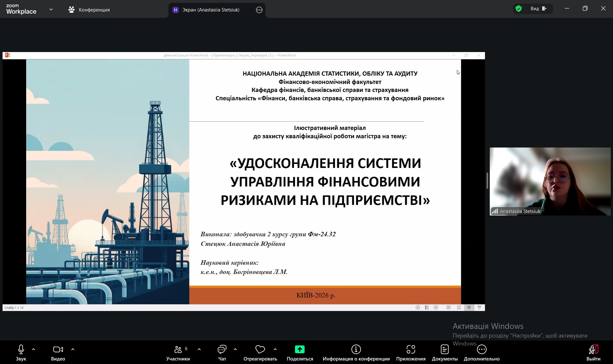Select Anastasiia Stetsiuk video thumbnail

tap(550, 181)
